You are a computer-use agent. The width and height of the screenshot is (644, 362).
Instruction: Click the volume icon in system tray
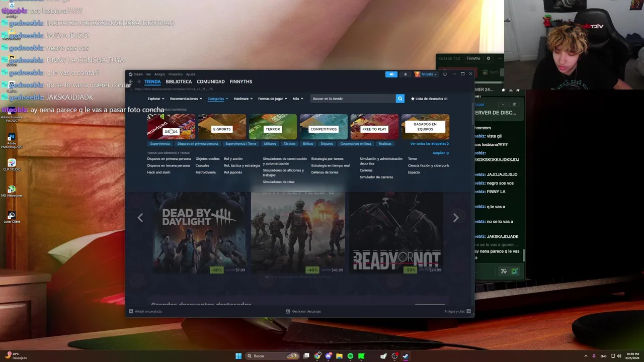[x=619, y=356]
